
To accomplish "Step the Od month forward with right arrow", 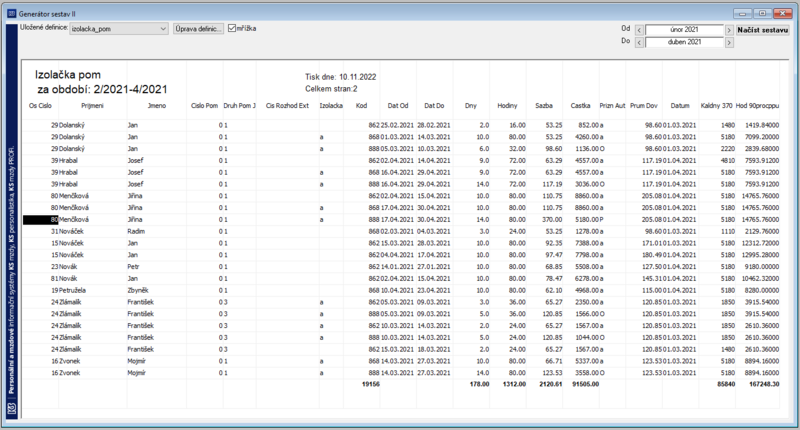I will [729, 30].
